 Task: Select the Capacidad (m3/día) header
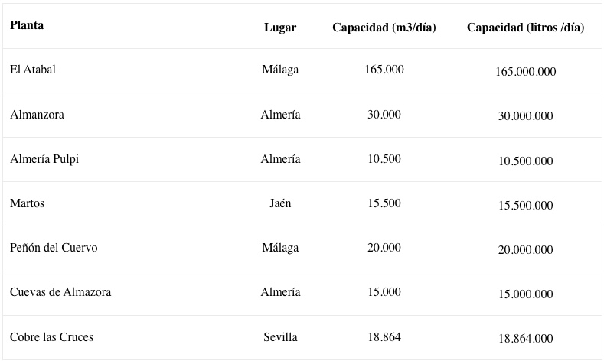[384, 28]
